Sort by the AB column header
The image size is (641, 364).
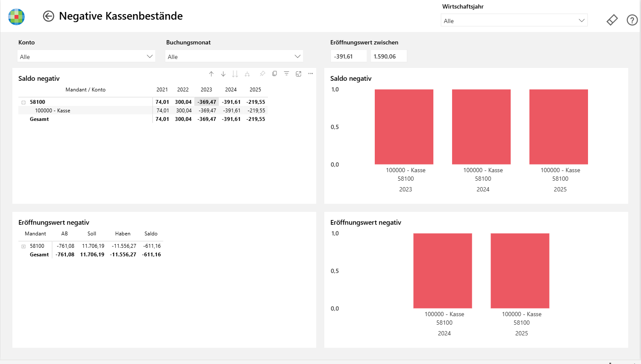click(x=65, y=234)
